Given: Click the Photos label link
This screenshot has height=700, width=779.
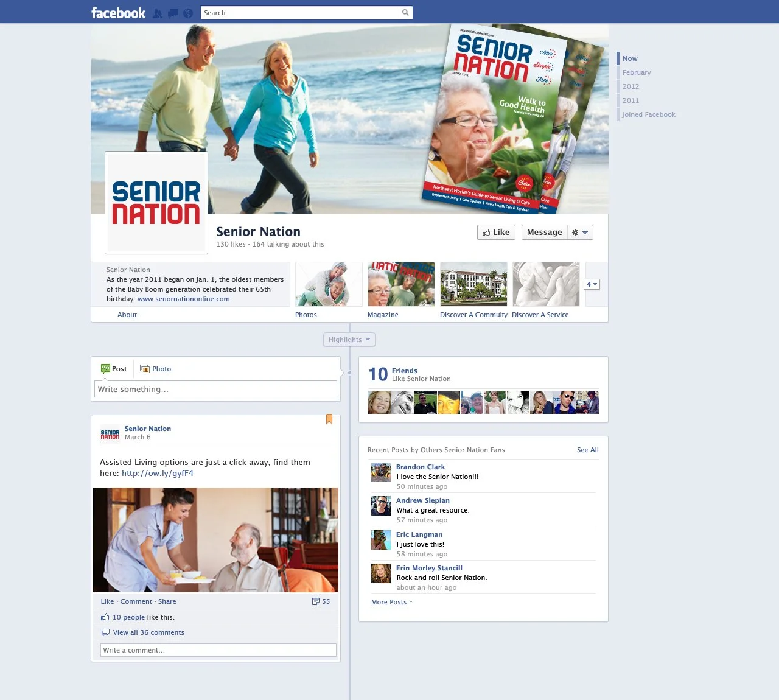Looking at the screenshot, I should pyautogui.click(x=306, y=315).
